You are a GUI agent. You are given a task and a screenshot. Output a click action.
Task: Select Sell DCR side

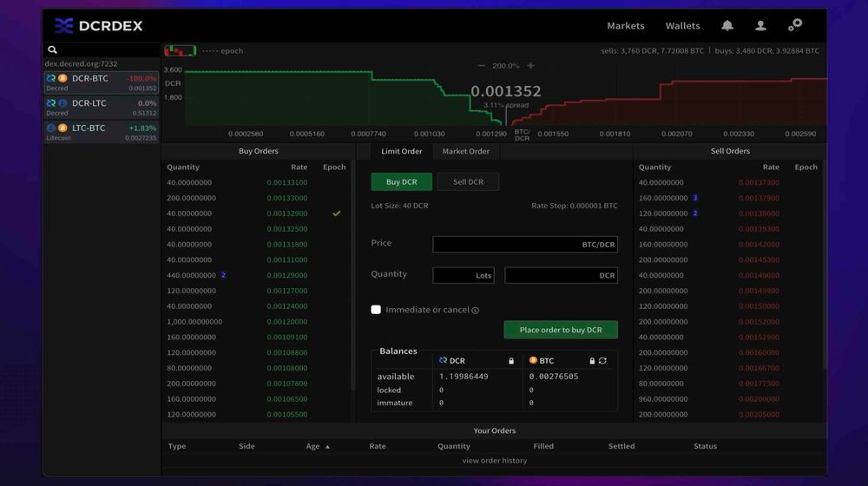(468, 181)
